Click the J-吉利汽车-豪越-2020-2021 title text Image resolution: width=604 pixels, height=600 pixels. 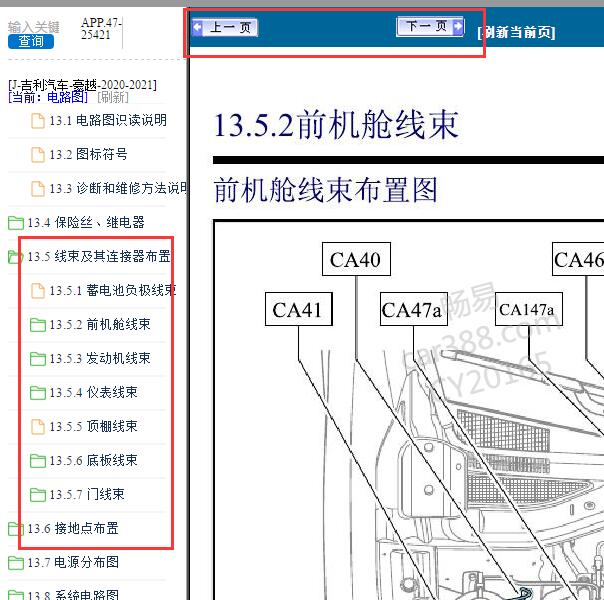(x=82, y=84)
